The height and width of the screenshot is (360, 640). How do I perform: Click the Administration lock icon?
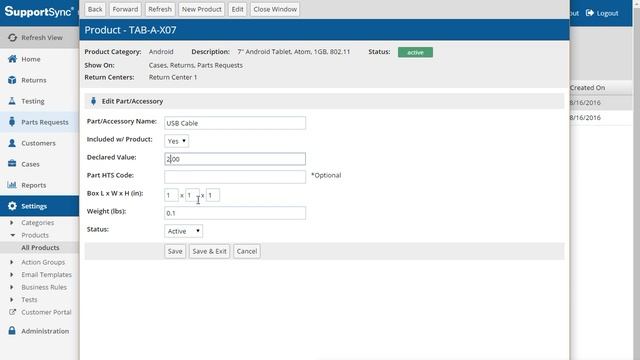click(x=12, y=331)
